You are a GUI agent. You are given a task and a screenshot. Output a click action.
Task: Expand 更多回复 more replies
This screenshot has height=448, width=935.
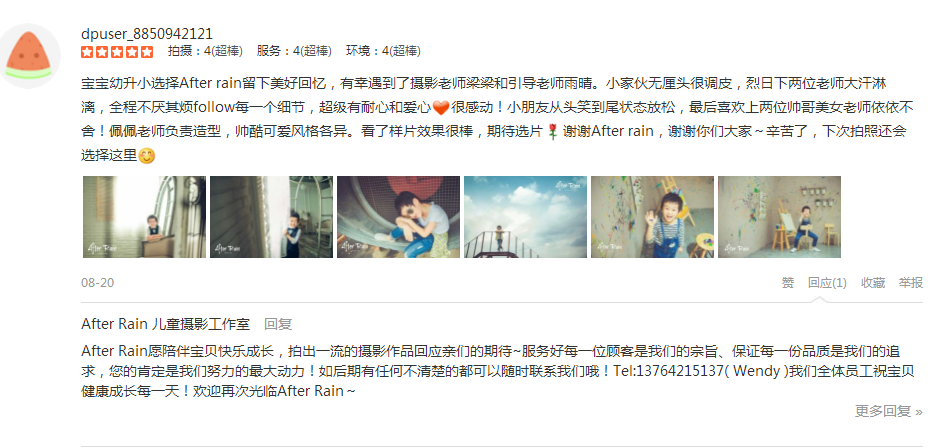[x=888, y=411]
